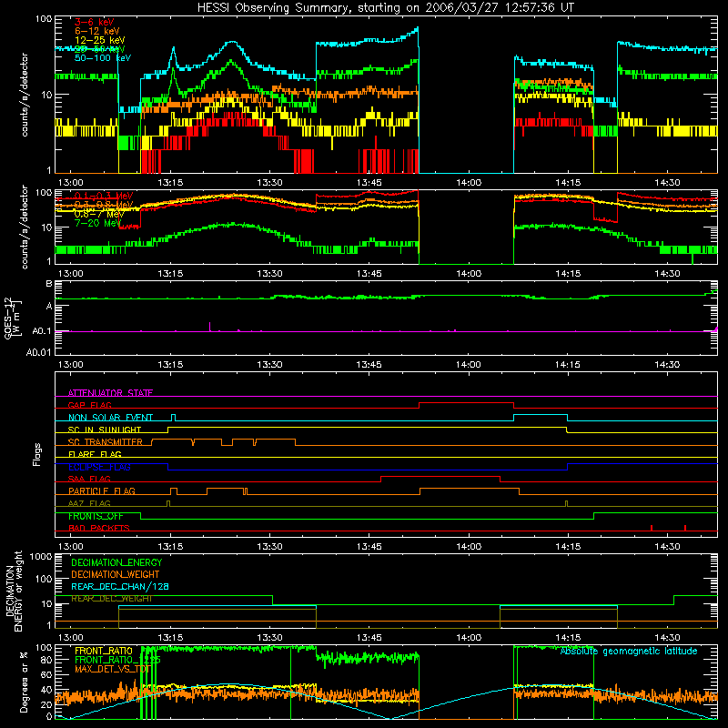Select the FLARE_FLAG label
This screenshot has width=728, height=728.
click(x=95, y=454)
